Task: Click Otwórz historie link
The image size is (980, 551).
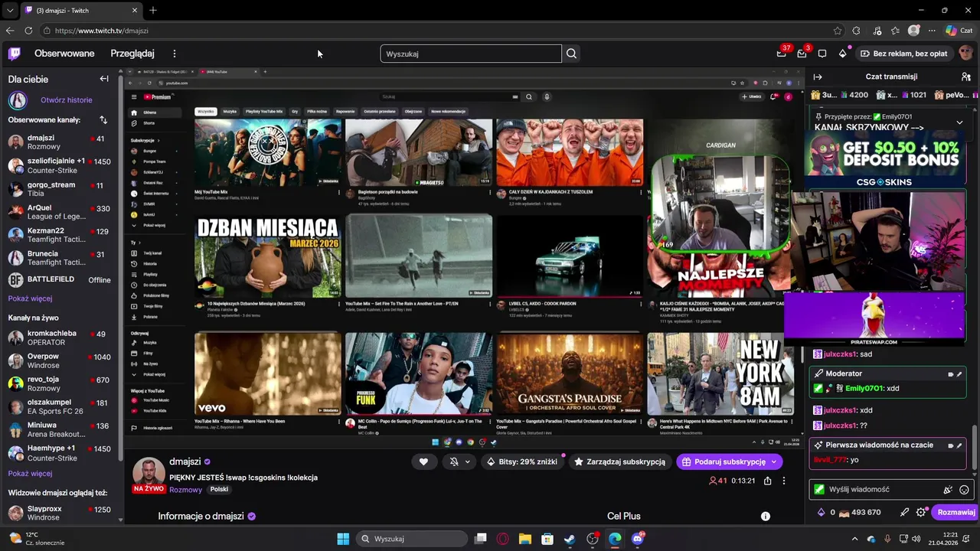Action: [x=67, y=100]
